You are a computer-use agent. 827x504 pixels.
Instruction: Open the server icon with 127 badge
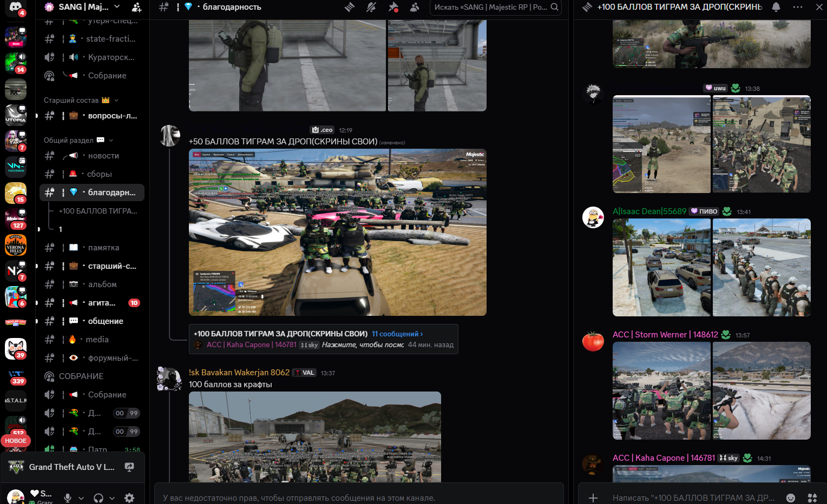(16, 219)
